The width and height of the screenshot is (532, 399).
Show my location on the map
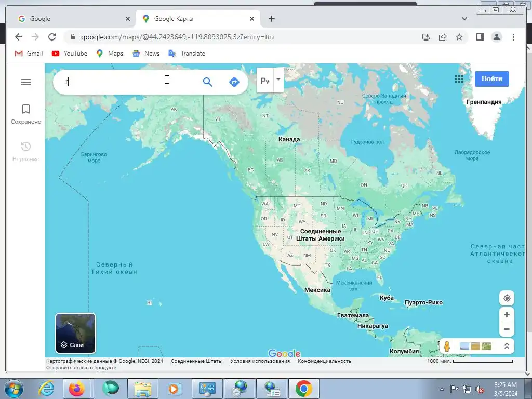point(507,298)
